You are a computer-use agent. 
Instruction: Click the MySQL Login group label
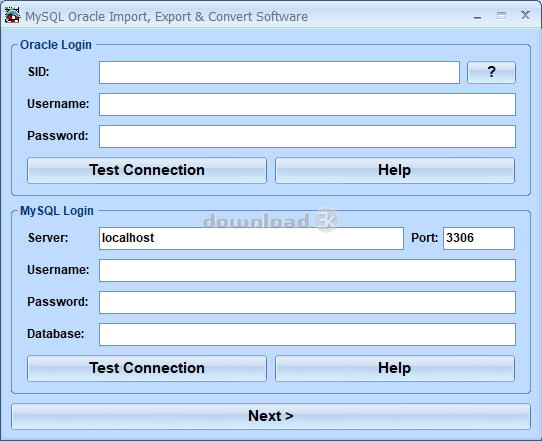point(57,211)
